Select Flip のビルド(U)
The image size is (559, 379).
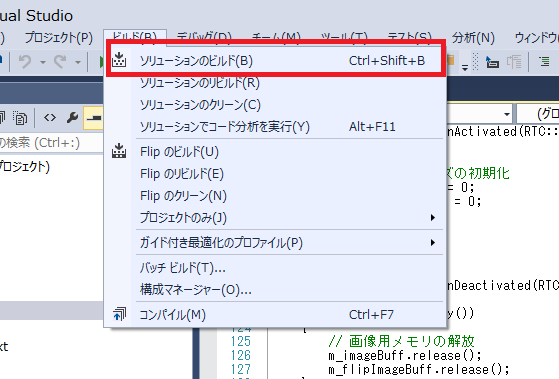click(275, 152)
